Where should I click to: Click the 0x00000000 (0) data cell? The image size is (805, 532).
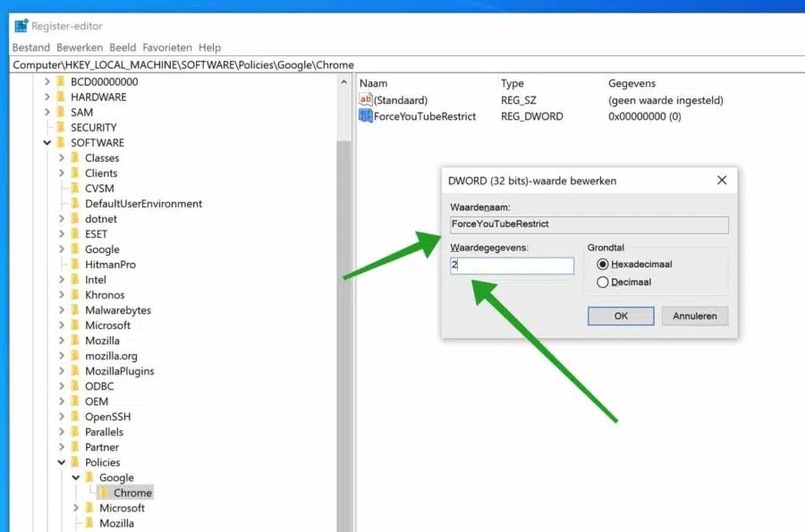[644, 116]
